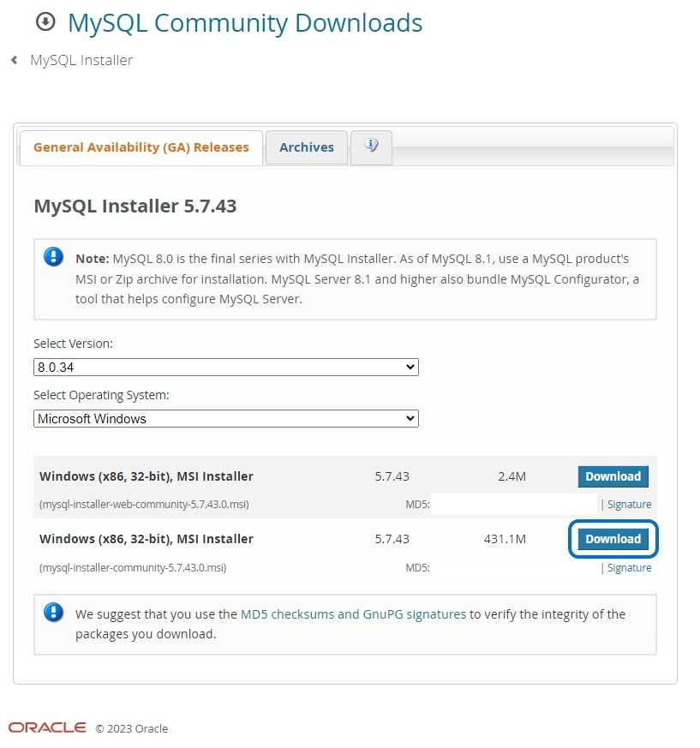Click the 2.4M file size value

[512, 476]
